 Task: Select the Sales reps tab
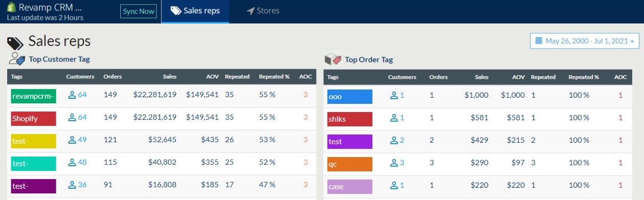[x=195, y=11]
